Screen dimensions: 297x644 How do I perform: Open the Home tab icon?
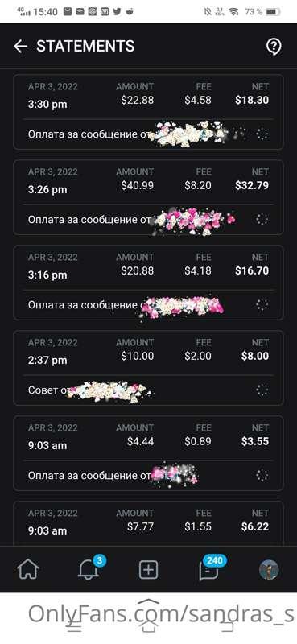tap(28, 570)
